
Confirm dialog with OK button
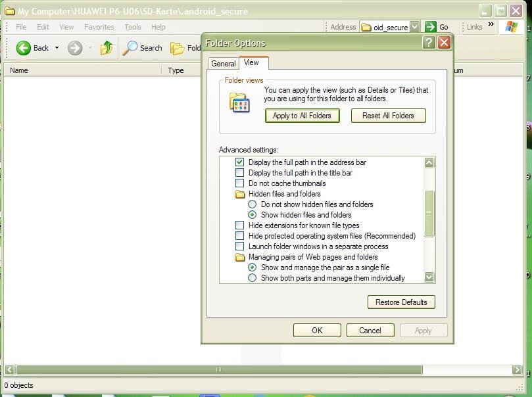[317, 330]
